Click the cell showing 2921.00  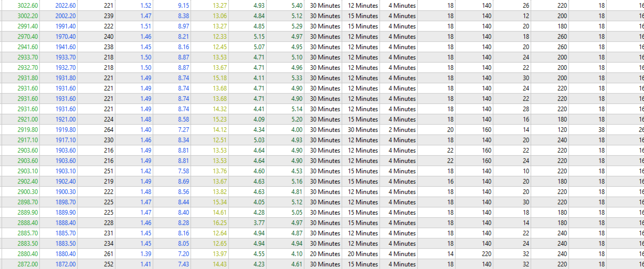coord(27,119)
